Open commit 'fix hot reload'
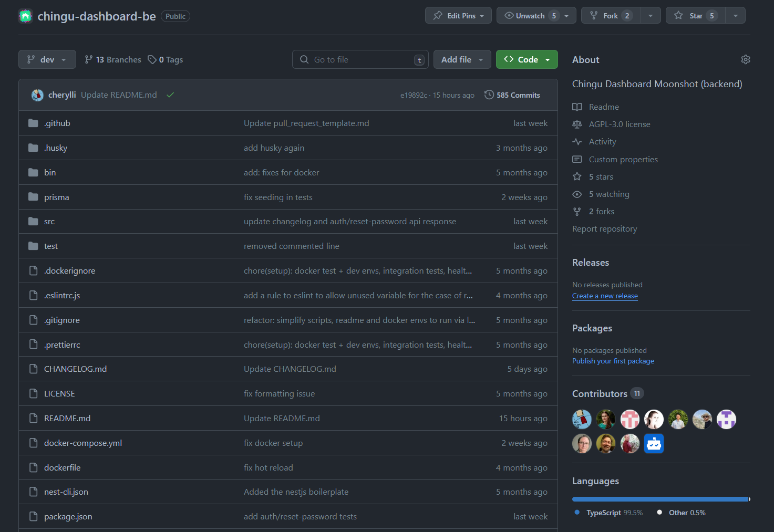Viewport: 774px width, 532px height. [269, 467]
